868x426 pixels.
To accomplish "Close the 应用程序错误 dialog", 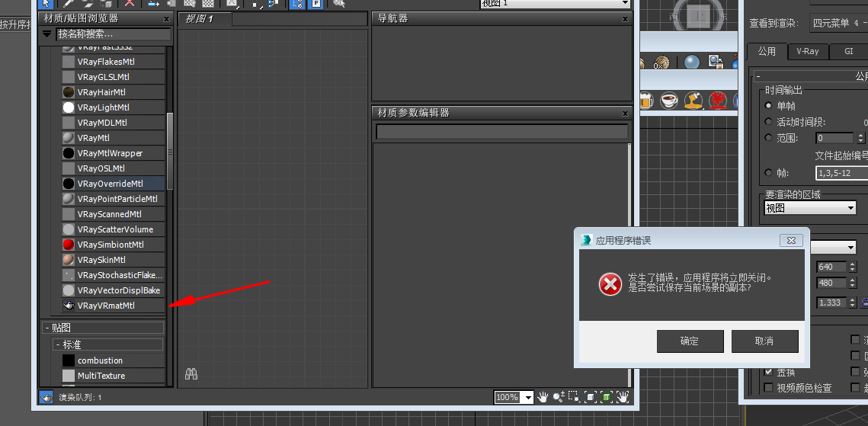I will pyautogui.click(x=792, y=241).
